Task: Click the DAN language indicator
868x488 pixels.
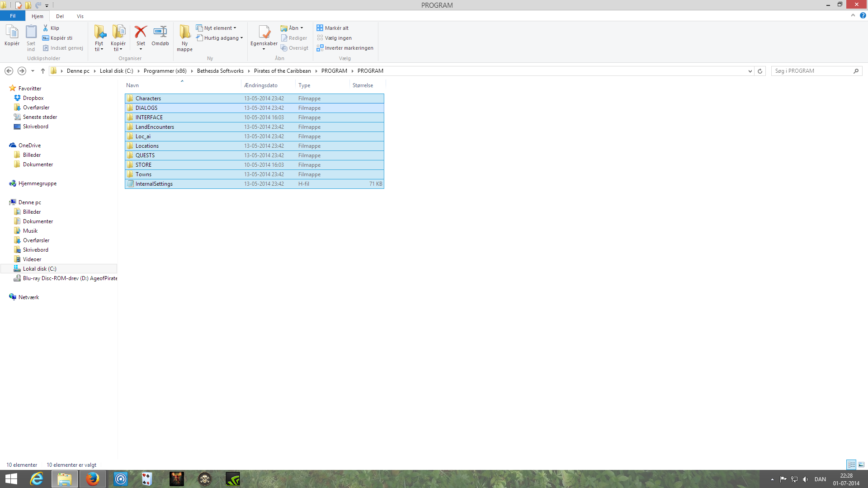Action: coord(820,479)
